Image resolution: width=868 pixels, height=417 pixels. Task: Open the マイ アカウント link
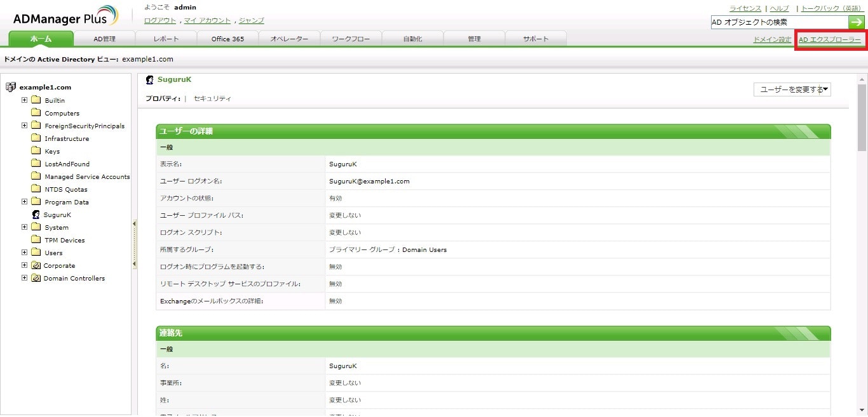[207, 20]
